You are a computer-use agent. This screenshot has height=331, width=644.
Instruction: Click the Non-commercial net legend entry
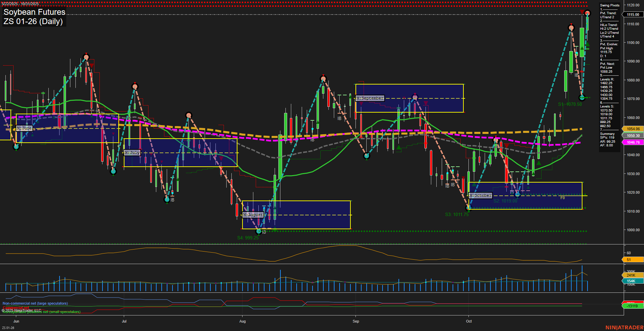click(35, 303)
